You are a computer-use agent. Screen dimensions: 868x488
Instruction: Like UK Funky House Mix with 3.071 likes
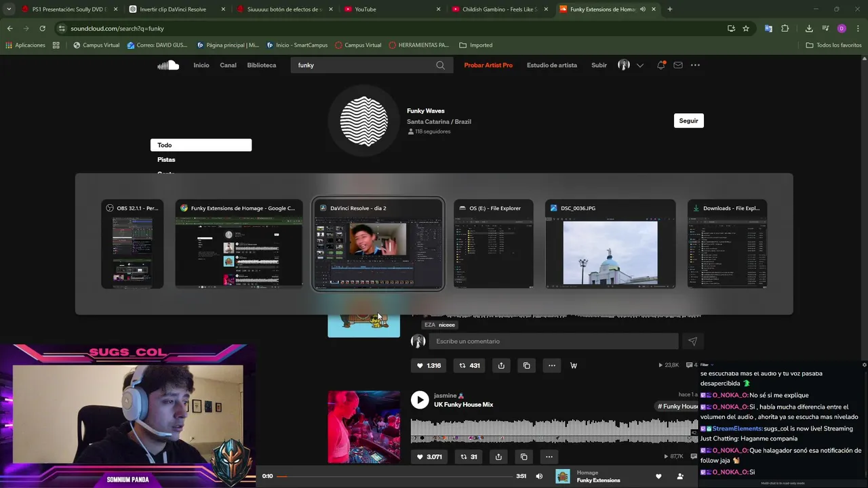[429, 457]
